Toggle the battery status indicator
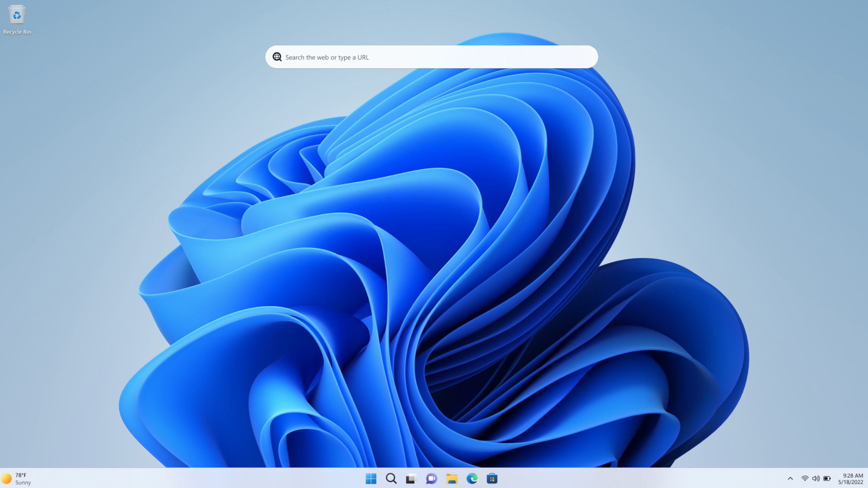Viewport: 868px width, 488px height. pyautogui.click(x=828, y=478)
